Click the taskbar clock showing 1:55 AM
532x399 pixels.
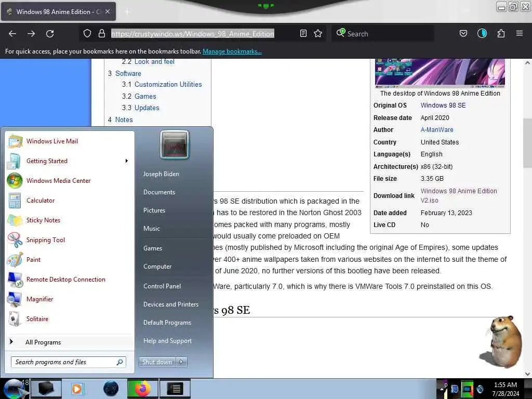(506, 389)
